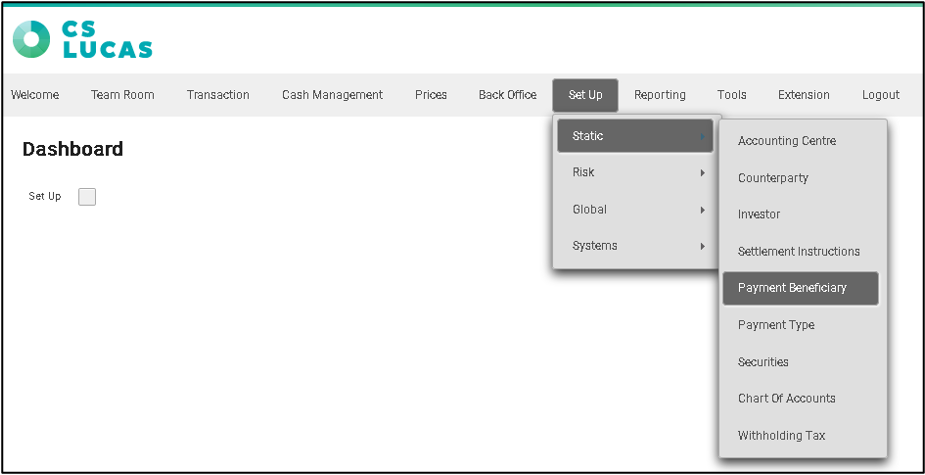
Task: Open the Cash Management menu
Action: pyautogui.click(x=332, y=95)
